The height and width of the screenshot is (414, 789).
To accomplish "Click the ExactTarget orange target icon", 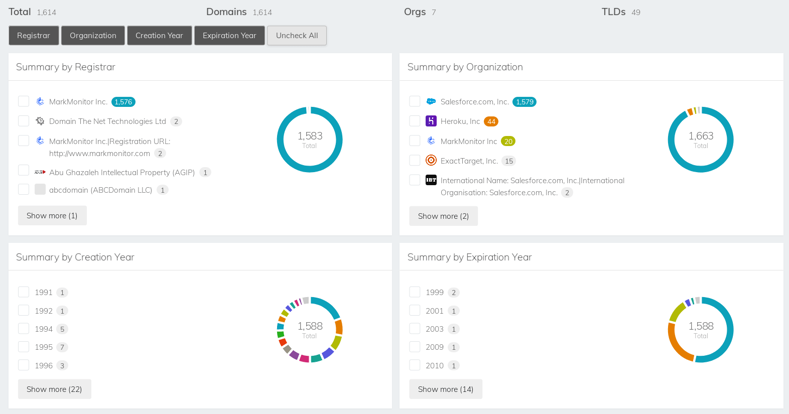I will 431,160.
